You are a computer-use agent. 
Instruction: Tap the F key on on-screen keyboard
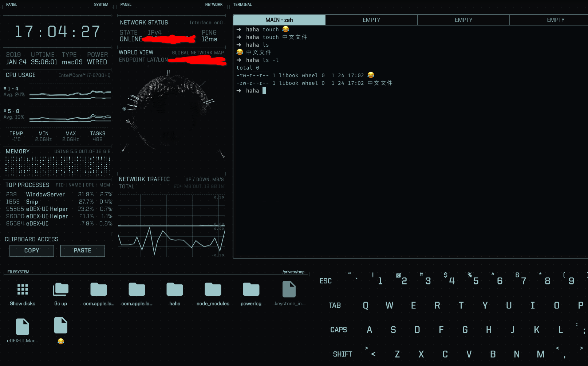[x=441, y=330]
